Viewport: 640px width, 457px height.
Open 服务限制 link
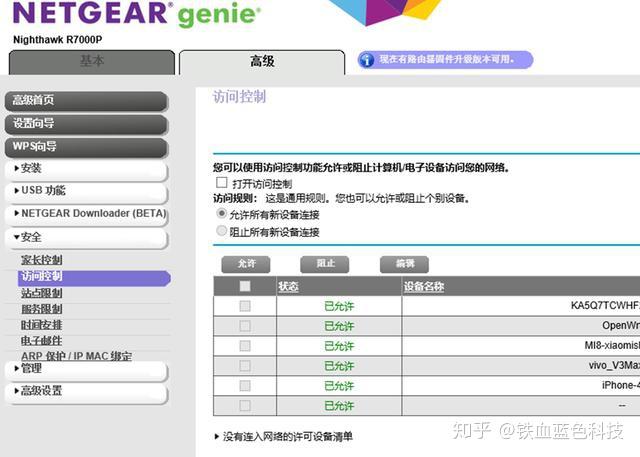pyautogui.click(x=42, y=309)
